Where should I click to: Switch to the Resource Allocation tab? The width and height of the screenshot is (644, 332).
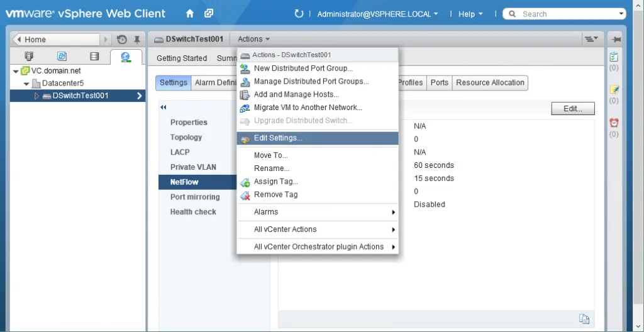pyautogui.click(x=490, y=82)
